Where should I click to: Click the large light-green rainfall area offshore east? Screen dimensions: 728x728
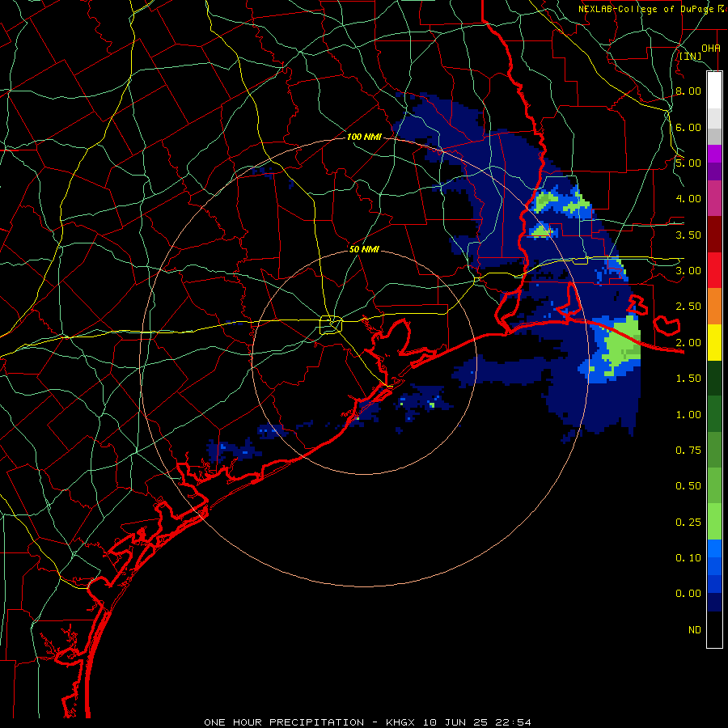(622, 344)
